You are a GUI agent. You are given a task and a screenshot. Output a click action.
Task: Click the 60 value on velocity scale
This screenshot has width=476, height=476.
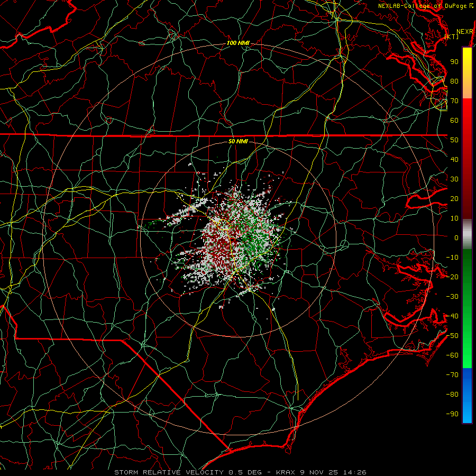pyautogui.click(x=454, y=121)
